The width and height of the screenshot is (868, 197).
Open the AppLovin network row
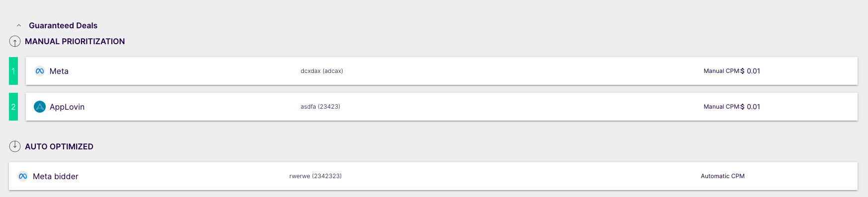(441, 107)
